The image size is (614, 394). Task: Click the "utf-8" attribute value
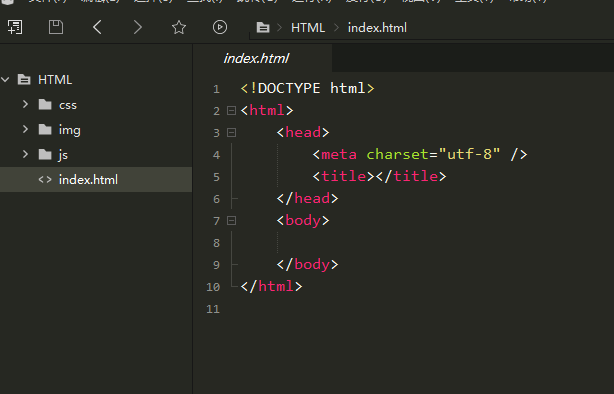(470, 155)
